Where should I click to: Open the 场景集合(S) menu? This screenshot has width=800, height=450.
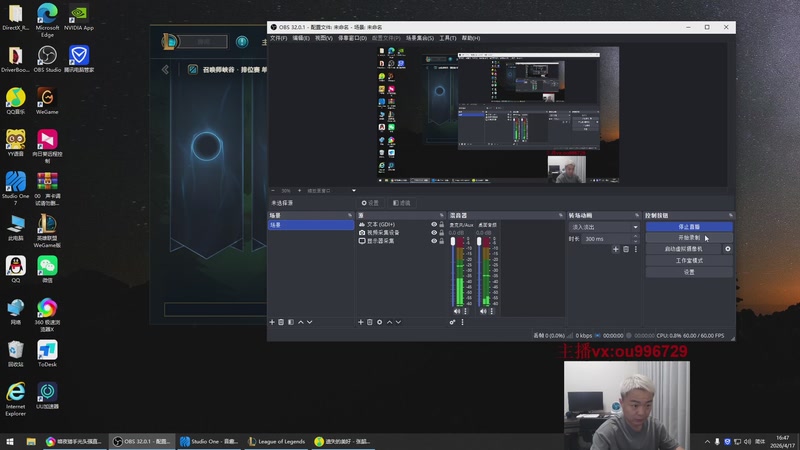[420, 38]
